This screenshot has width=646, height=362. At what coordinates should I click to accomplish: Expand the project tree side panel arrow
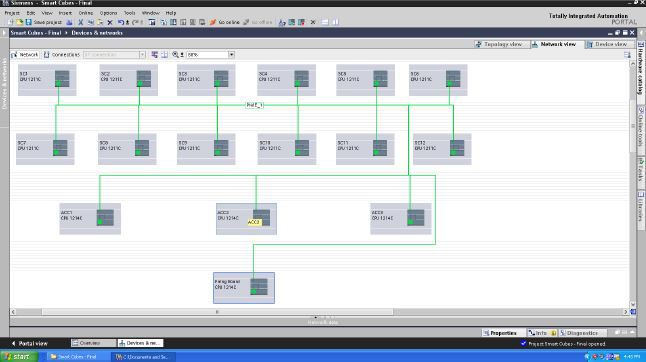point(4,33)
